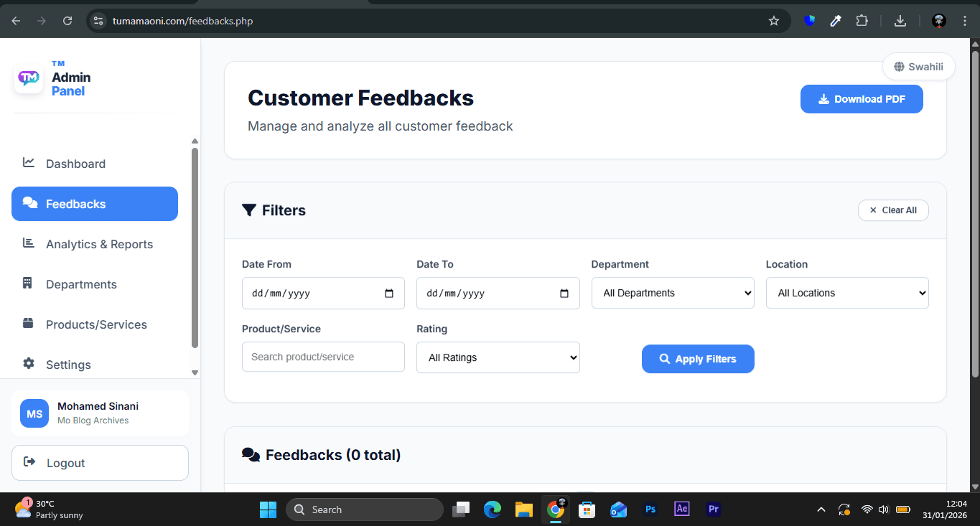Screen dimensions: 980x526
Task: Click the Download PDF button
Action: pyautogui.click(x=862, y=98)
